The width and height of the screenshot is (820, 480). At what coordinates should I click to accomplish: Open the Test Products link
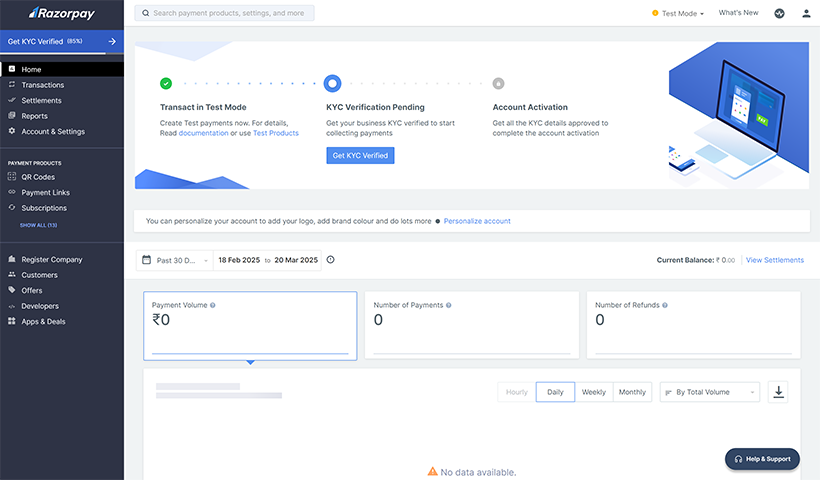[x=276, y=133]
